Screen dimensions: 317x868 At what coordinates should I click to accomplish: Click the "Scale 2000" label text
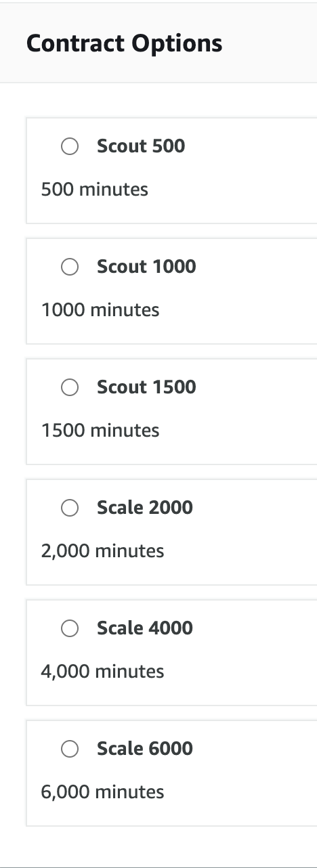pyautogui.click(x=145, y=507)
